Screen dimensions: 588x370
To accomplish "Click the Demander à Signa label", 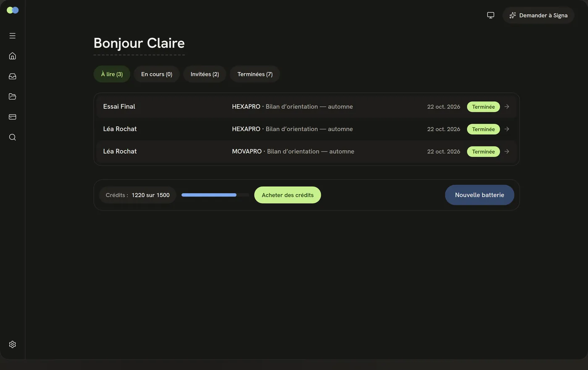I will (543, 16).
